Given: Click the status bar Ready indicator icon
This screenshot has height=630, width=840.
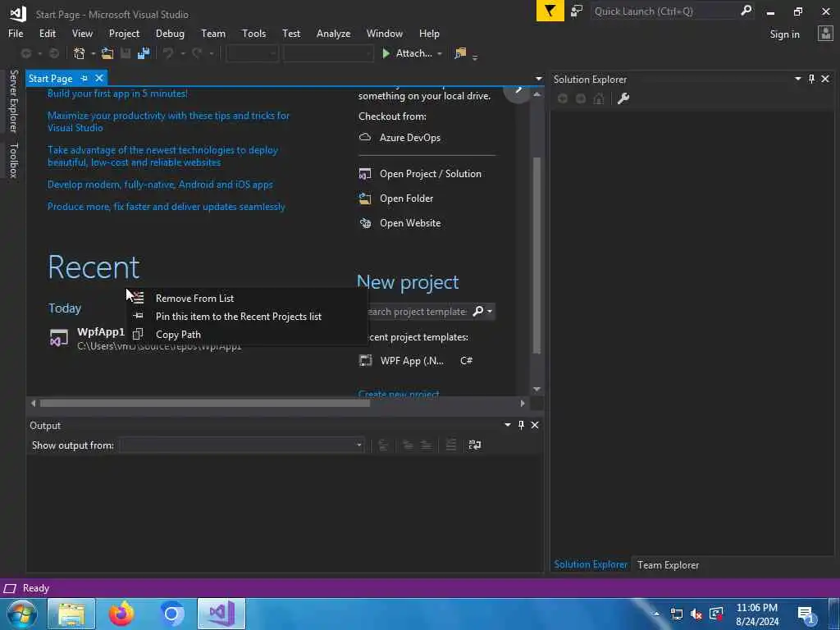Looking at the screenshot, I should tap(10, 588).
